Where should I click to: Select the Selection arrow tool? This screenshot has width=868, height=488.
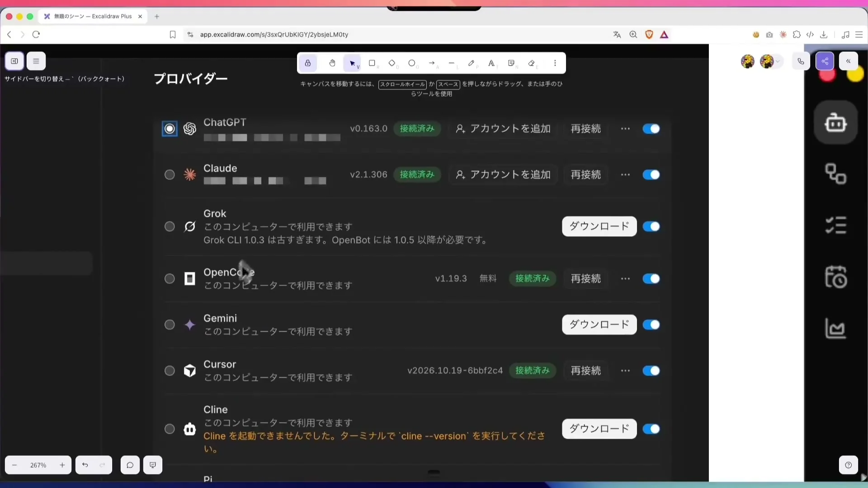tap(352, 63)
